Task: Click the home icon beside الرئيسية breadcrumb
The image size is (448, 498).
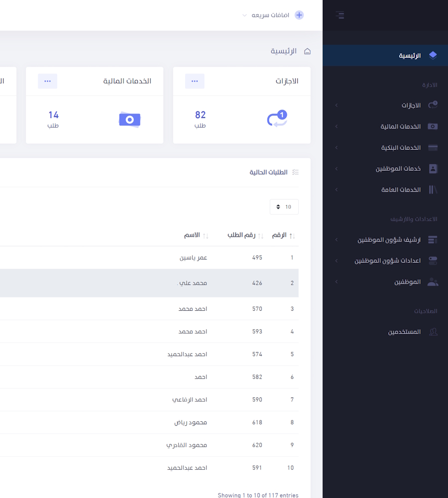Action: tap(307, 51)
